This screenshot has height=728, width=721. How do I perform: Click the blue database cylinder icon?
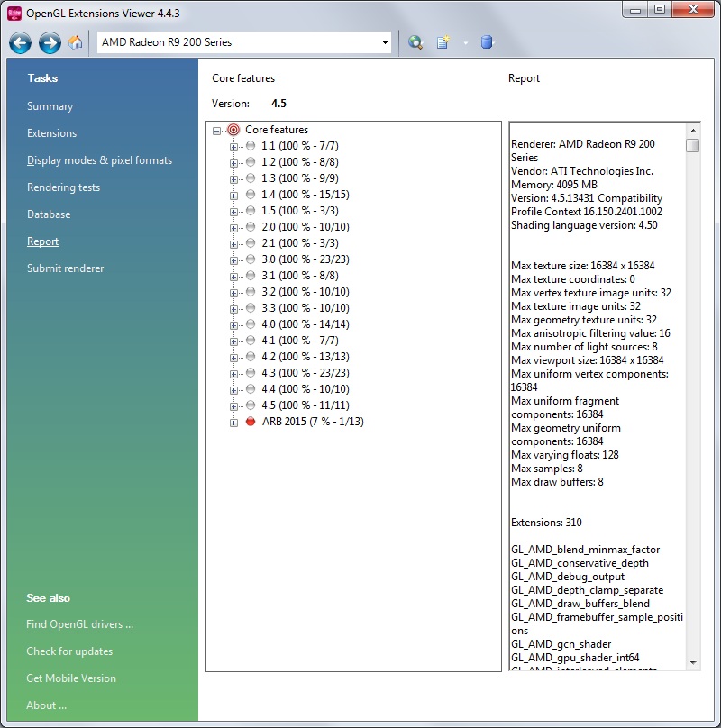click(487, 42)
